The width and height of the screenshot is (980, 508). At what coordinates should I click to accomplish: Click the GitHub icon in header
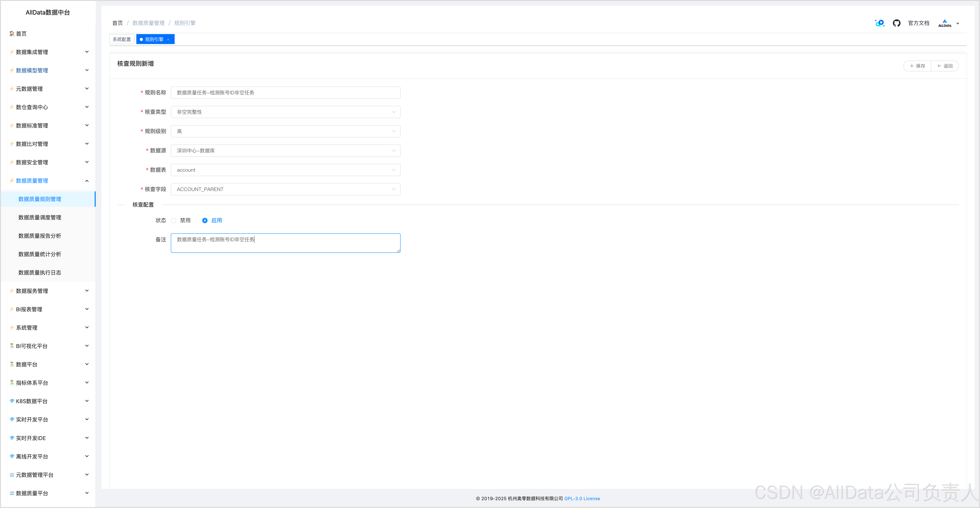click(x=896, y=23)
